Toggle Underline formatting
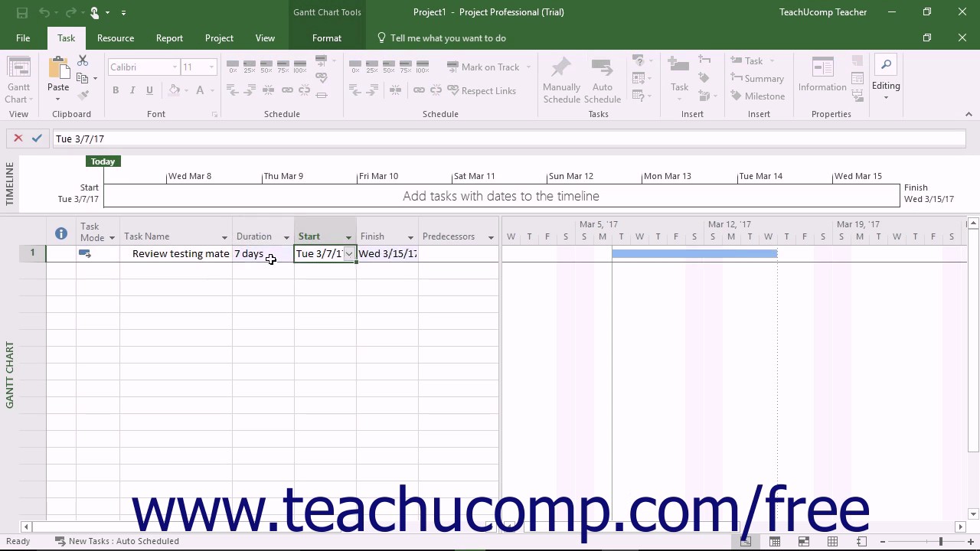Screen dimensions: 980x551 tap(149, 90)
